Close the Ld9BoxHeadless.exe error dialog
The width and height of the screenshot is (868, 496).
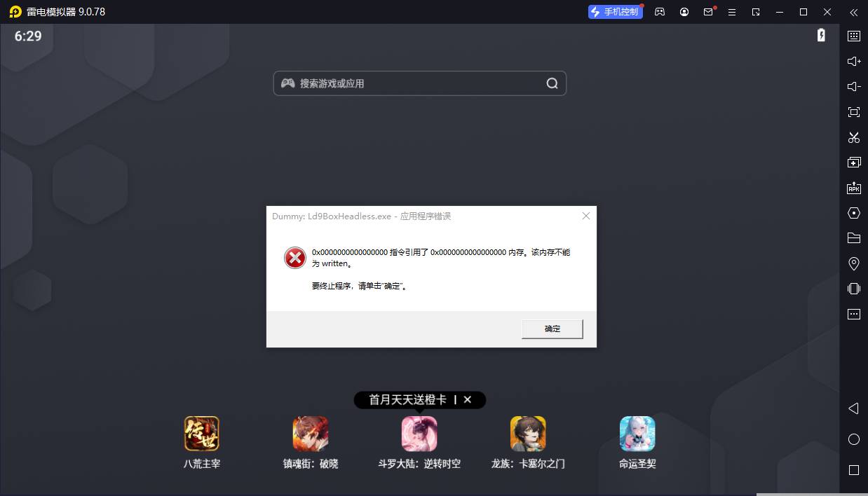pos(586,216)
